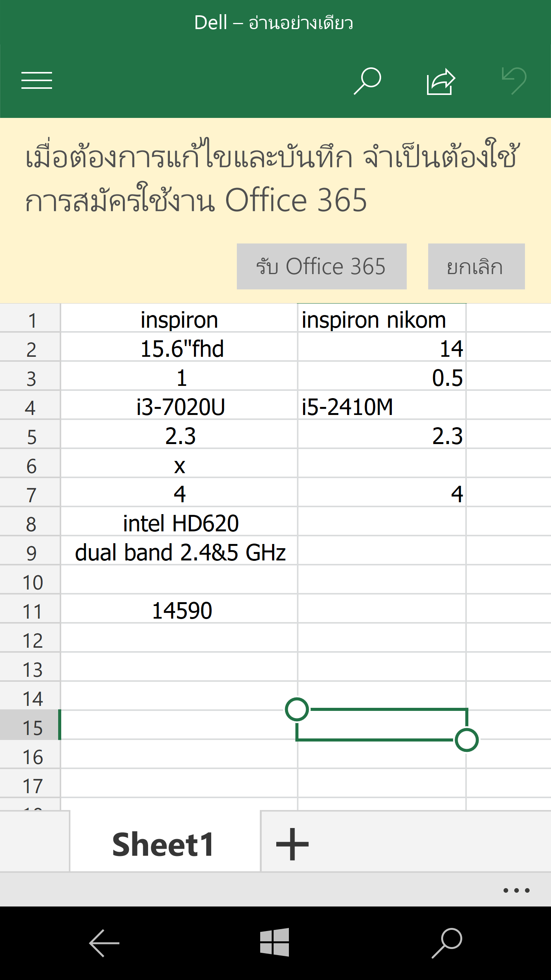
Task: Select the cell containing "inspiron nikom"
Action: point(381,318)
